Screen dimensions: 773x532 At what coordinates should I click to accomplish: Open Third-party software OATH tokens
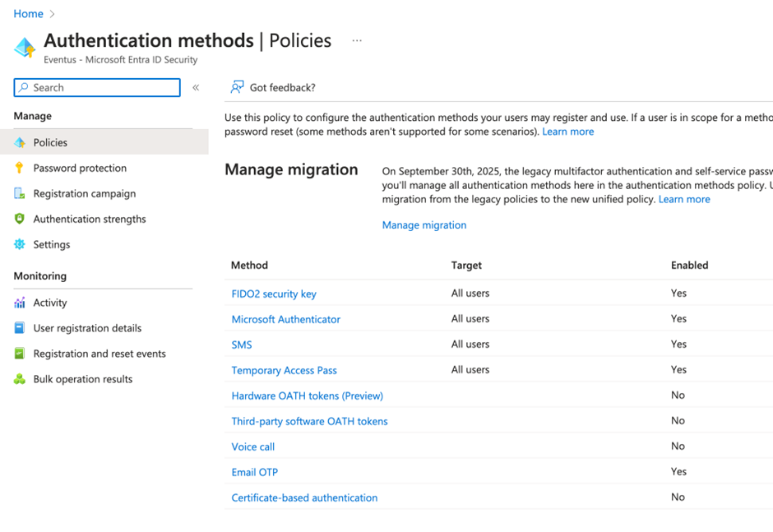pos(309,422)
